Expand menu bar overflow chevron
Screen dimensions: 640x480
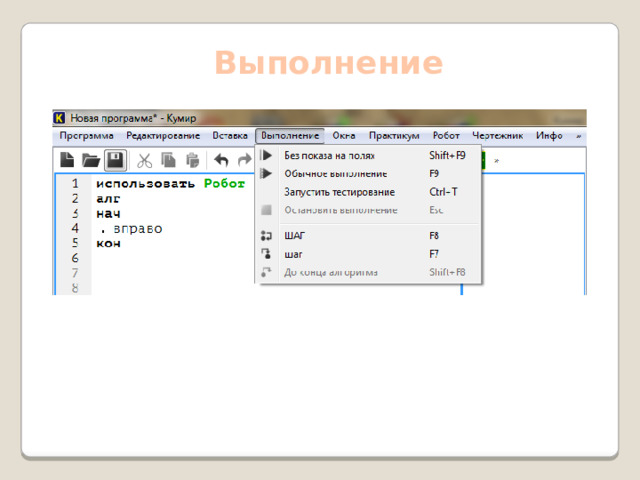(x=578, y=136)
